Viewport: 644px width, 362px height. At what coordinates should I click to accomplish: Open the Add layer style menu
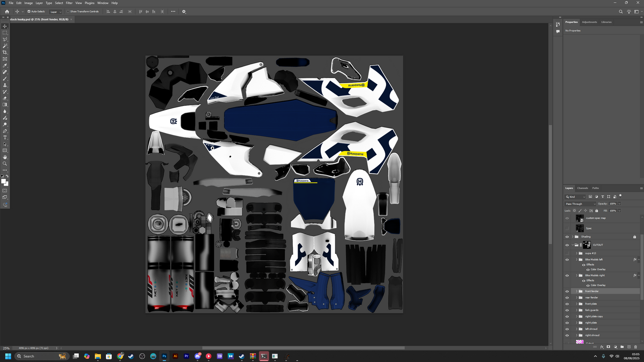[602, 347]
